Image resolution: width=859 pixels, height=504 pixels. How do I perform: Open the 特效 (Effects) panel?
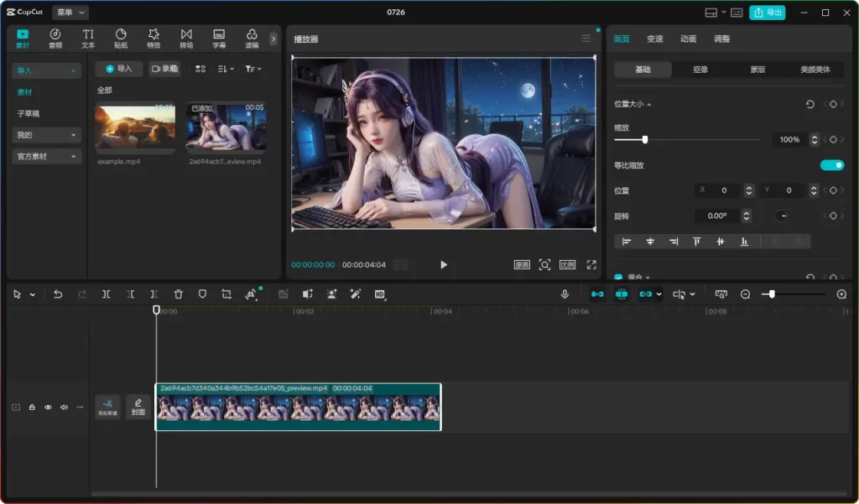(x=154, y=39)
